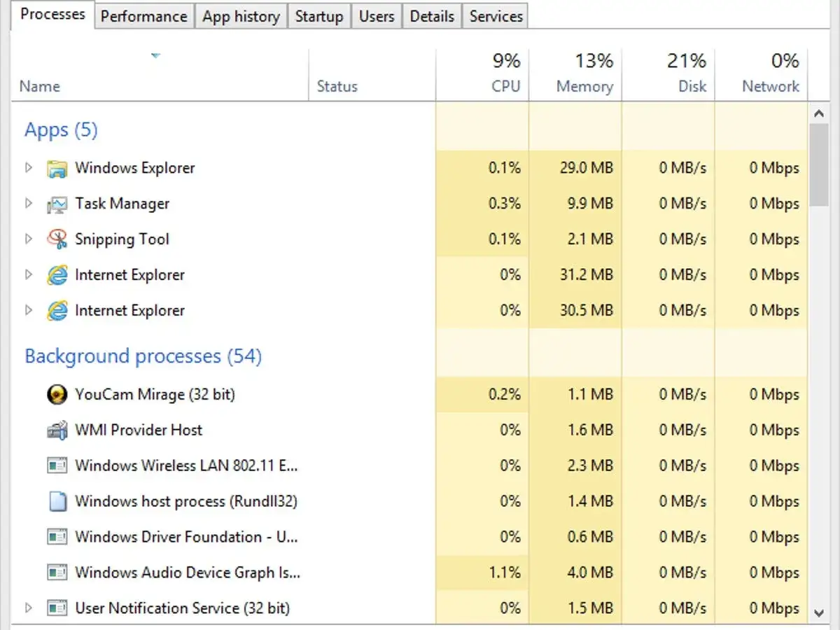This screenshot has height=630, width=840.
Task: Open the Processes tab
Action: (53, 15)
